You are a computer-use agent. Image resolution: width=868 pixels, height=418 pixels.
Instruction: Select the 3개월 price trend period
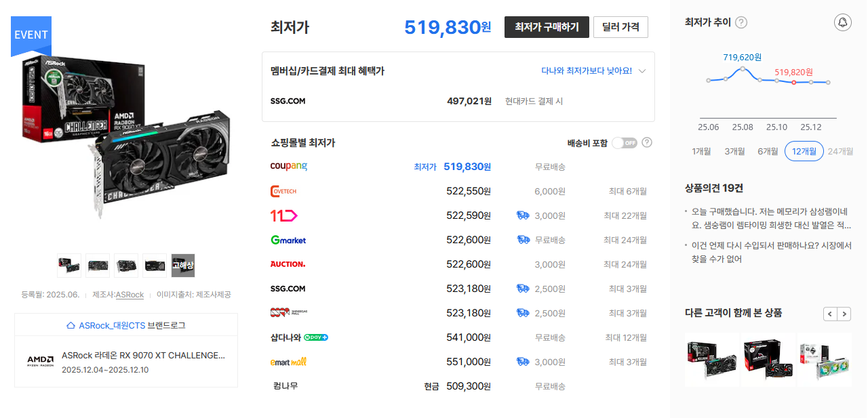pyautogui.click(x=734, y=151)
